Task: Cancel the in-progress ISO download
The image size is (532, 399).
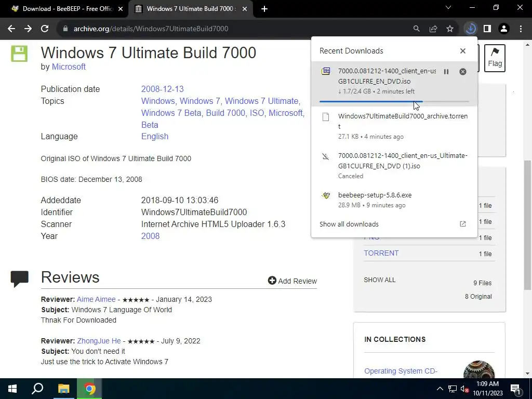Action: (x=463, y=72)
